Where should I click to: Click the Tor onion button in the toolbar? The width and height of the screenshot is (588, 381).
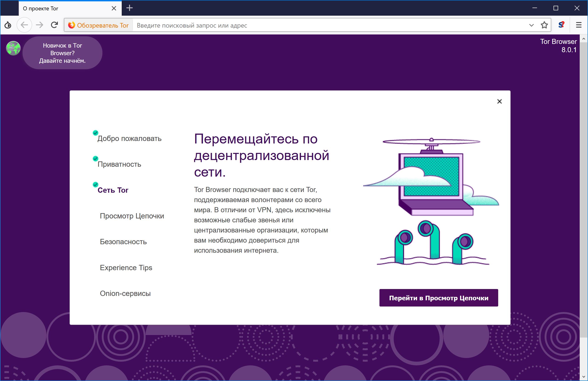[x=8, y=25]
